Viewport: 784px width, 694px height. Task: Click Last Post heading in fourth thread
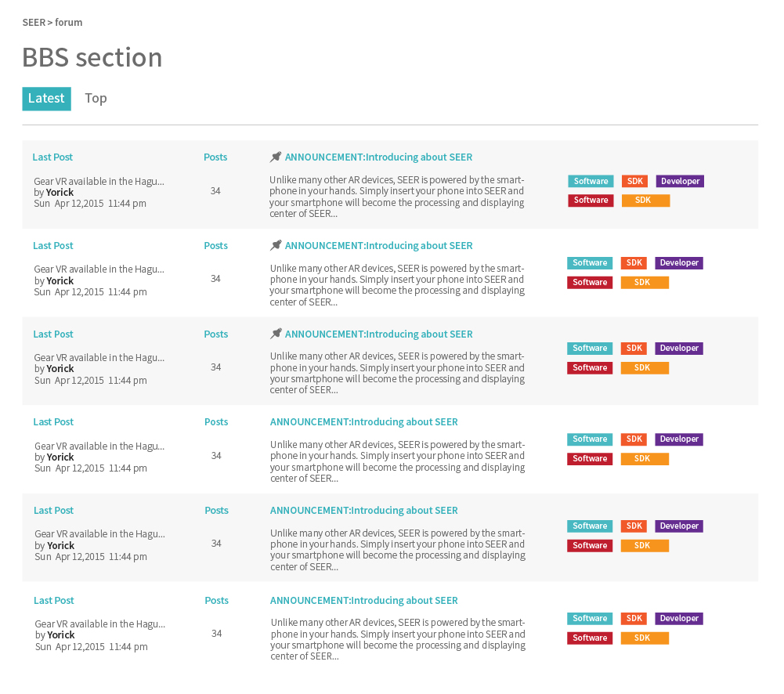[53, 422]
